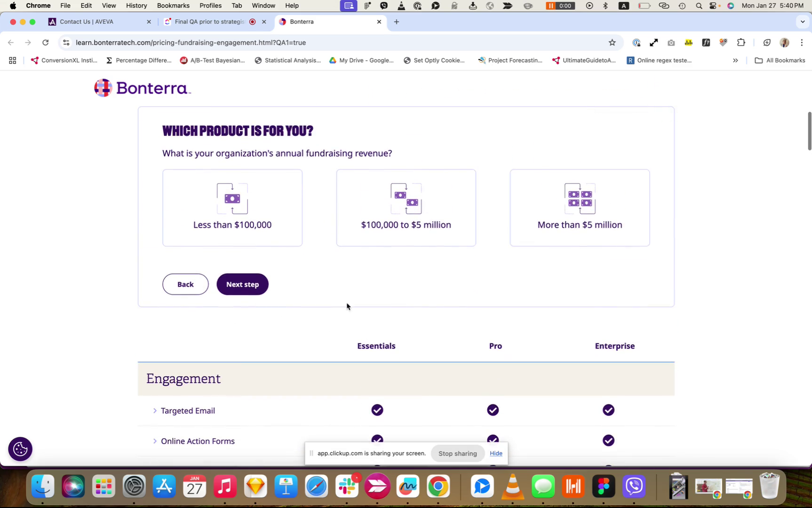Click the Back button in the quiz
The width and height of the screenshot is (812, 508).
185,284
